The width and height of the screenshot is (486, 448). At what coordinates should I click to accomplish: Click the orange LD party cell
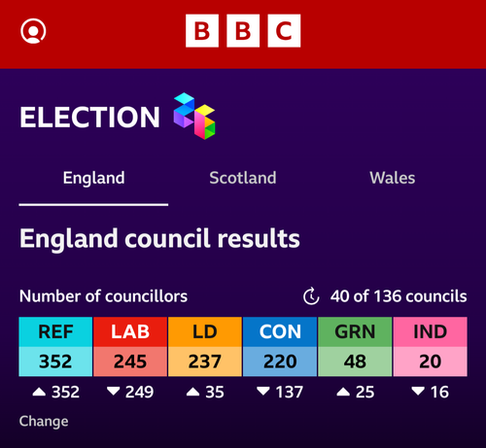(x=205, y=331)
